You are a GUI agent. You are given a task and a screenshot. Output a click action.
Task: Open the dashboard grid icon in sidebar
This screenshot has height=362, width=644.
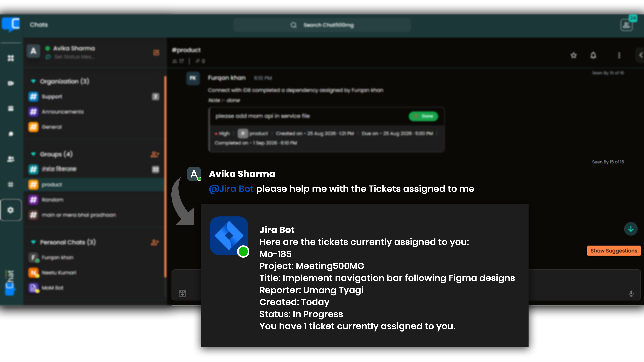(x=11, y=58)
